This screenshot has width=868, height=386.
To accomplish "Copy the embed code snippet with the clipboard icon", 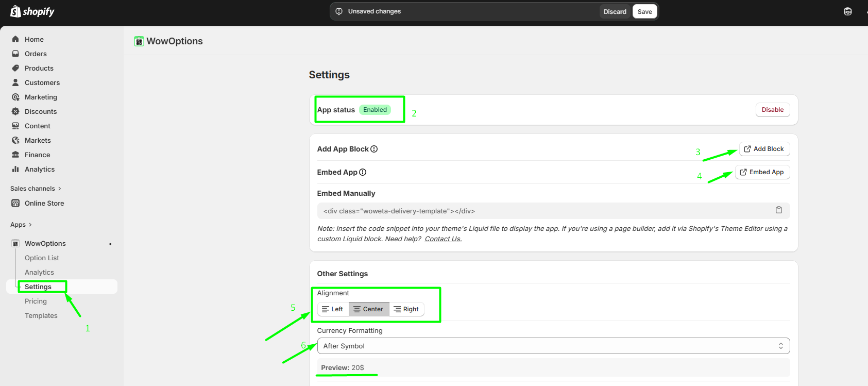I will (778, 210).
